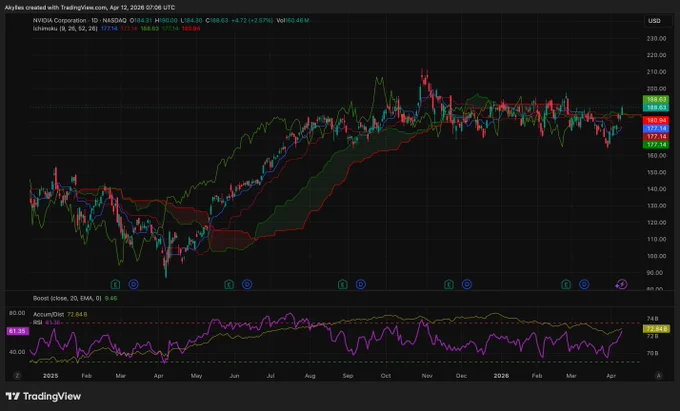
Task: Select the RSI indicator legend
Action: click(37, 323)
